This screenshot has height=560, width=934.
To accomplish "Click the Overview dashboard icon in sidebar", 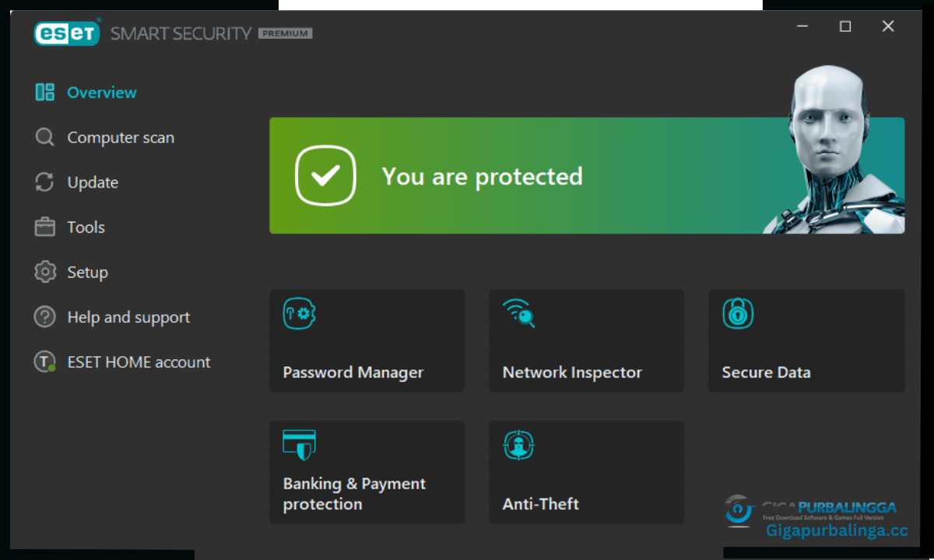I will pos(44,93).
